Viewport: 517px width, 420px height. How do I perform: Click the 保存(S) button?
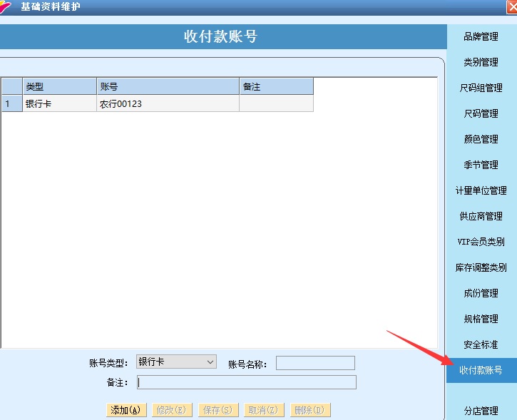(x=218, y=410)
